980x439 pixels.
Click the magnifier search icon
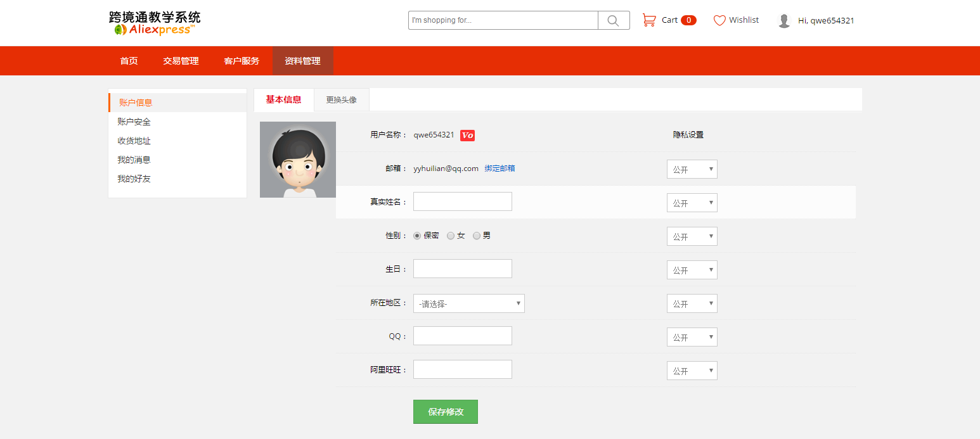[613, 20]
